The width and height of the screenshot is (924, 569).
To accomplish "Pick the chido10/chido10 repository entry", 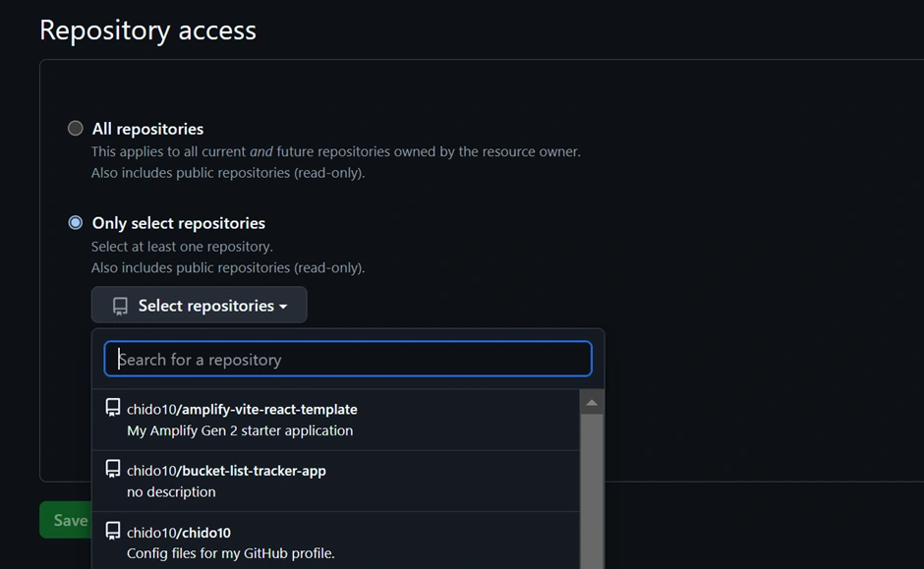I will point(179,533).
